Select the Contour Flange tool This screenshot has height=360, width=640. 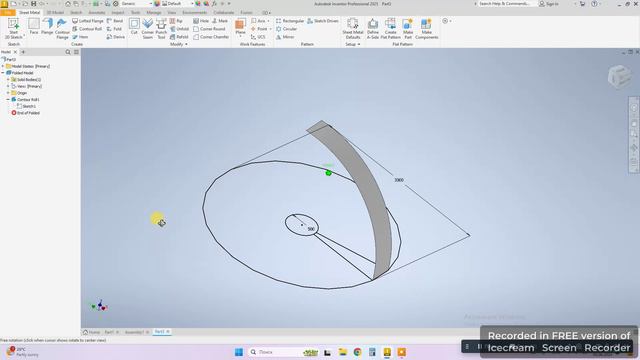pos(62,29)
